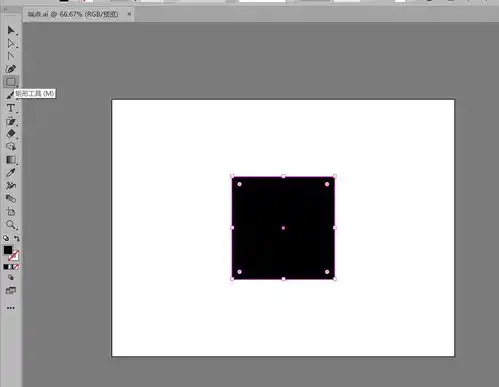Viewport: 499px width, 387px height.
Task: Set the paint to None with the red slash button
Action: [16, 267]
